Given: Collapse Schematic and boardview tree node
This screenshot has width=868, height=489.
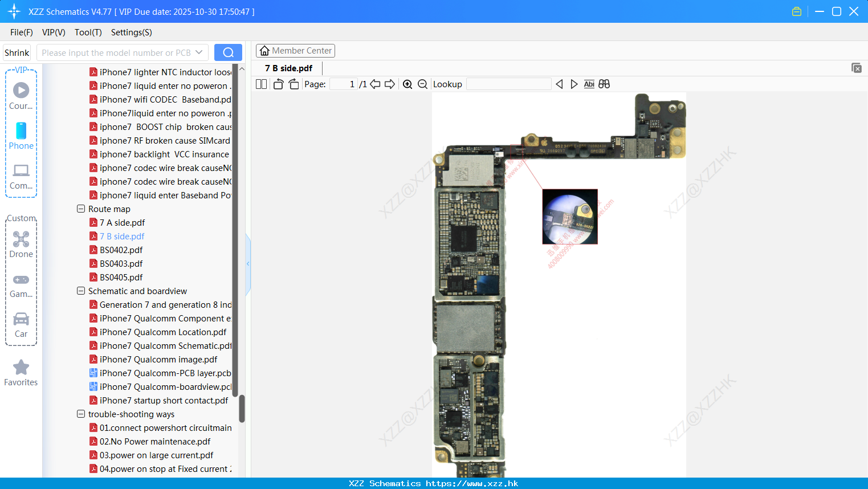Looking at the screenshot, I should point(81,291).
